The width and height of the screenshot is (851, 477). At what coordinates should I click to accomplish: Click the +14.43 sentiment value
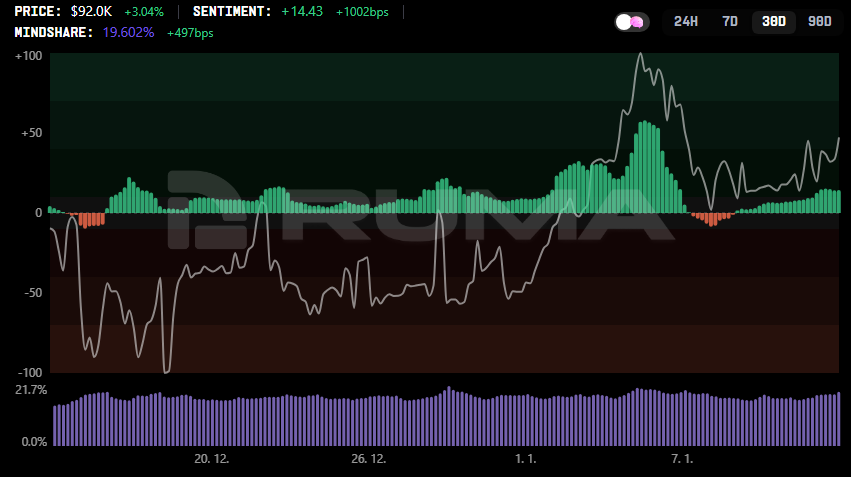pyautogui.click(x=302, y=11)
